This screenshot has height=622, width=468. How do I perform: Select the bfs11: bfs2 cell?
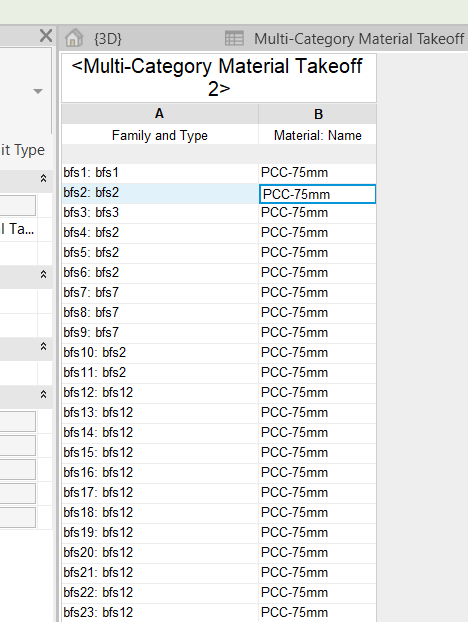(160, 373)
